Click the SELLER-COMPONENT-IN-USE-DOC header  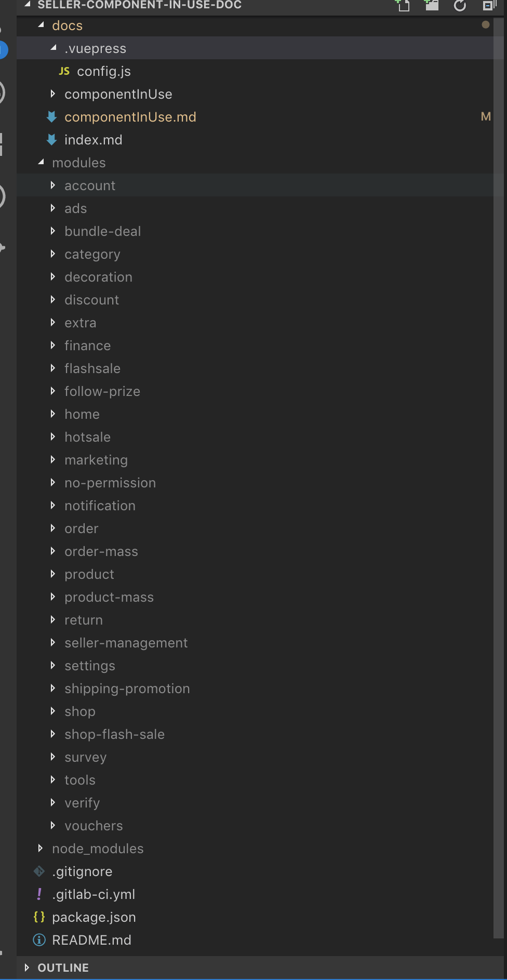[x=139, y=5]
